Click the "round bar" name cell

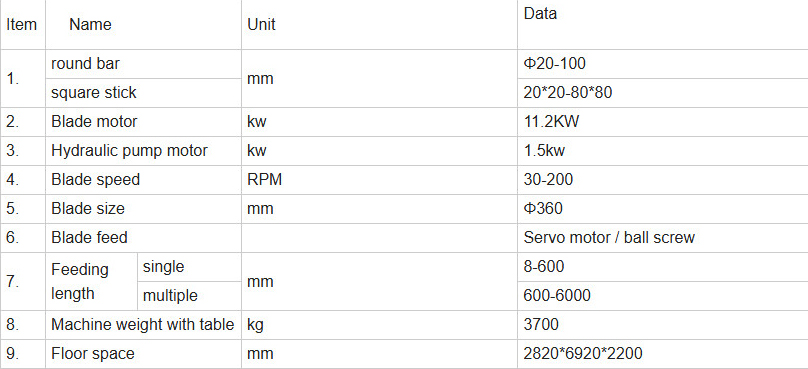pos(86,64)
